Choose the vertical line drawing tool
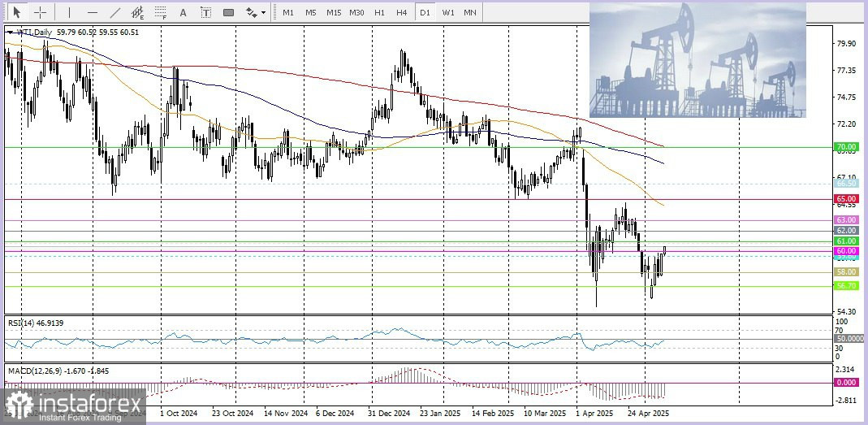This screenshot has width=868, height=425. 69,11
